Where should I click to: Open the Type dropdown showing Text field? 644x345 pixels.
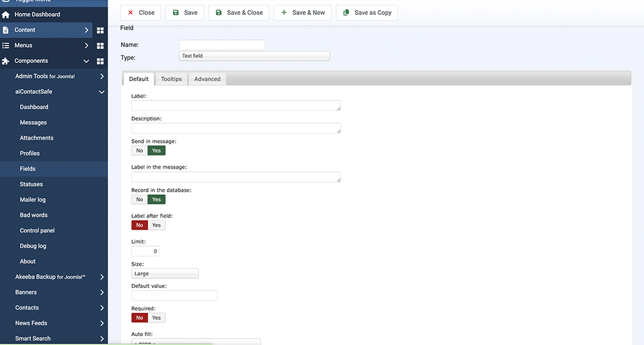(254, 56)
